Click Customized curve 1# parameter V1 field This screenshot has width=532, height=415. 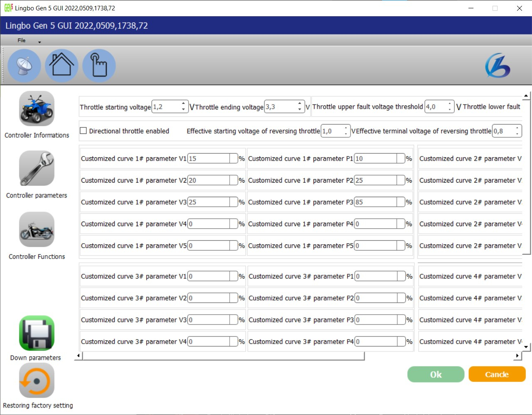click(x=209, y=159)
